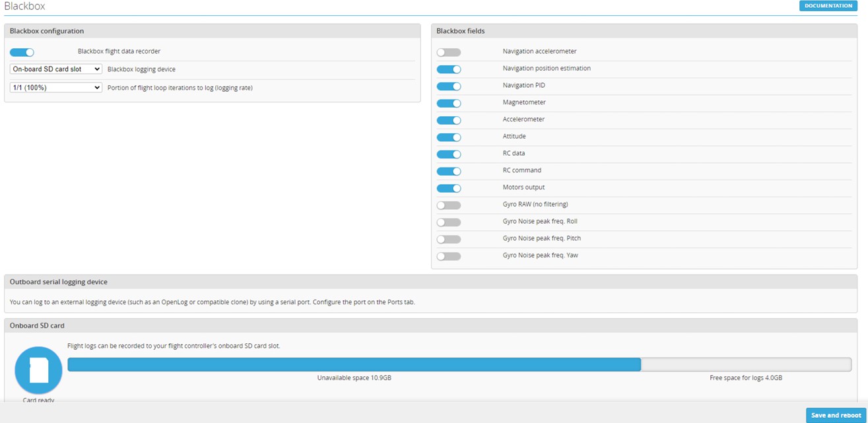This screenshot has height=423, width=868.
Task: Enable Gyro Noise peak freq. Yaw
Action: pyautogui.click(x=449, y=256)
